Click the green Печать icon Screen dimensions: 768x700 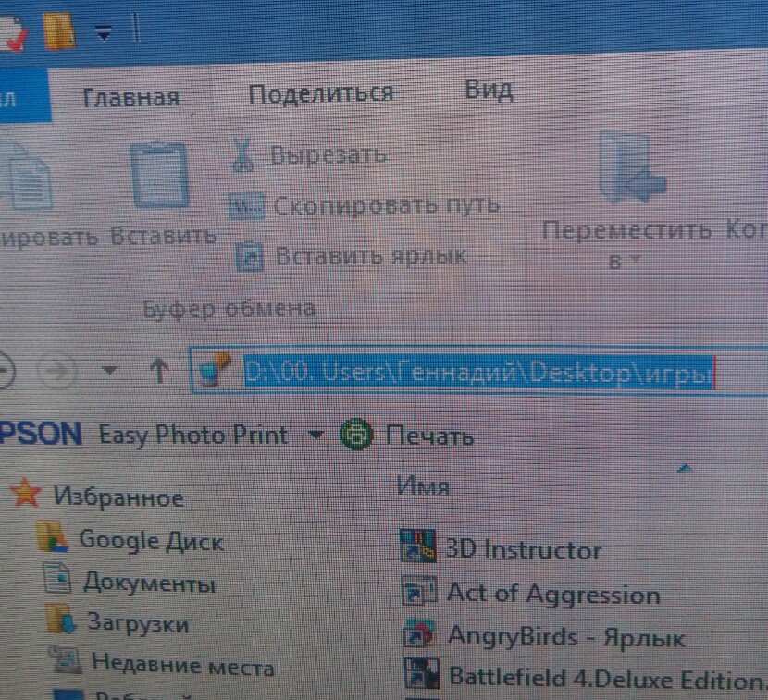coord(356,435)
